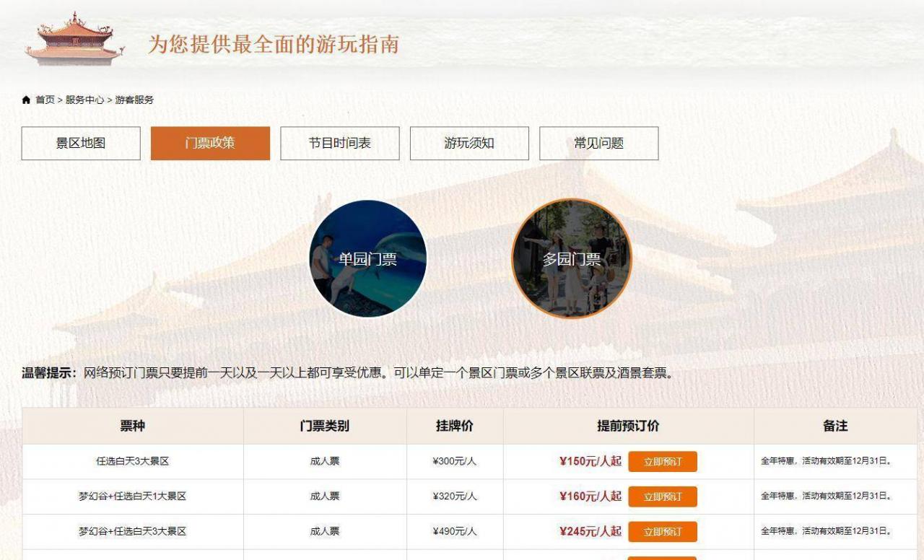Screen dimensions: 924x560
Task: Book 任选白天3大景区 ticket with 立即预订
Action: pos(662,461)
